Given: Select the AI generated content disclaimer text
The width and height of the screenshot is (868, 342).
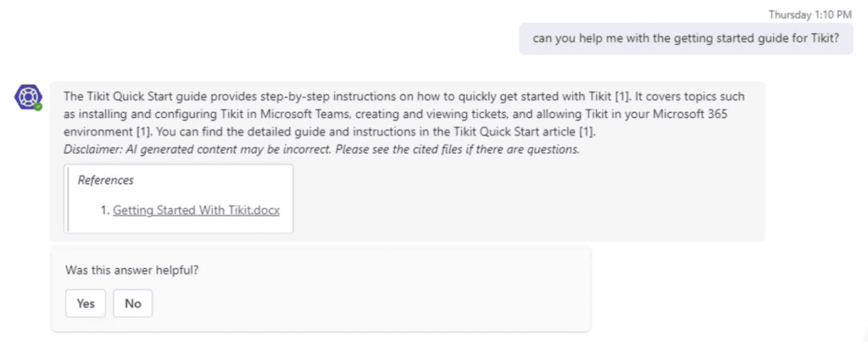Looking at the screenshot, I should tap(321, 149).
